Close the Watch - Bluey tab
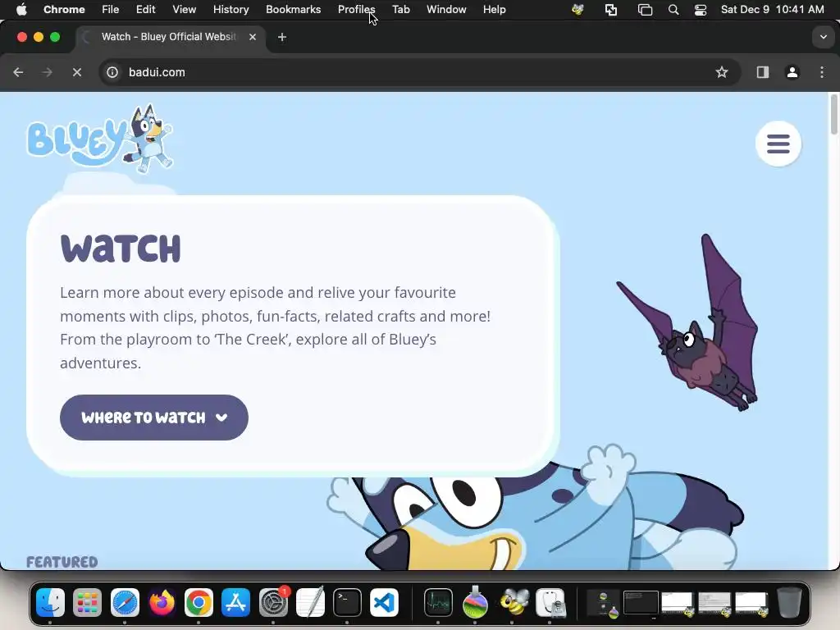The height and width of the screenshot is (630, 840). pos(253,37)
